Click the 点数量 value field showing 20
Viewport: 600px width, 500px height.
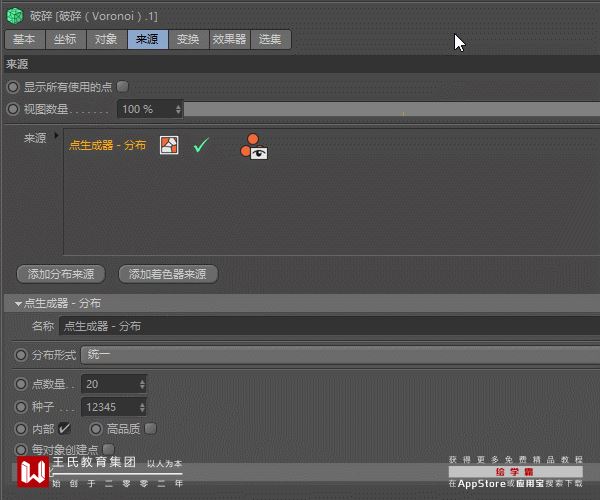(x=110, y=384)
